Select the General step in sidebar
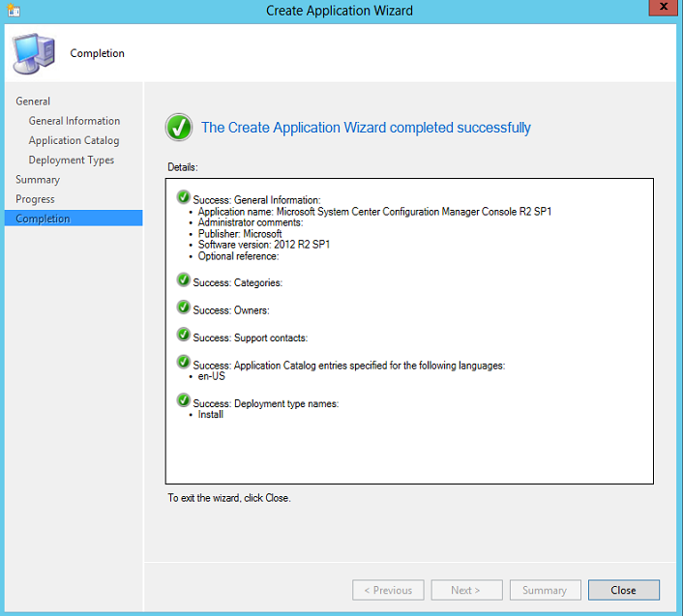683x616 pixels. click(x=33, y=101)
